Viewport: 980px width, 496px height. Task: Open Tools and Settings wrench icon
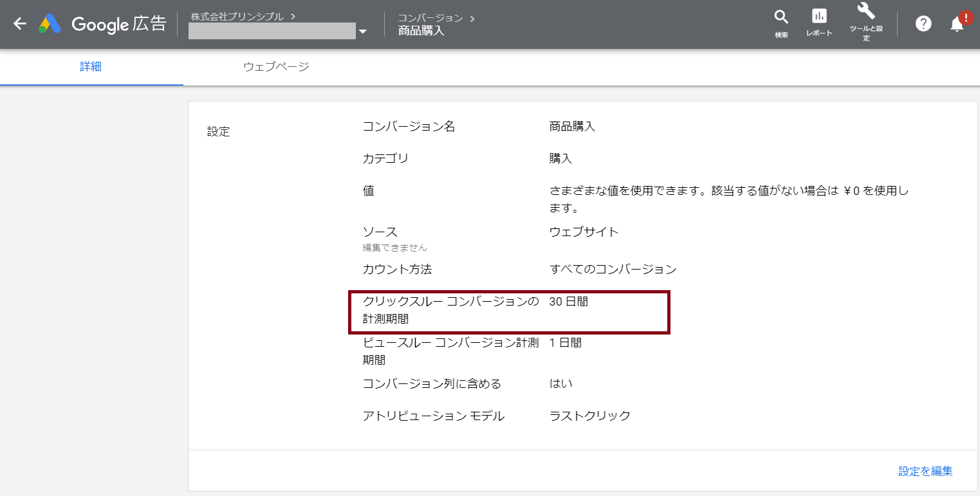tap(866, 12)
